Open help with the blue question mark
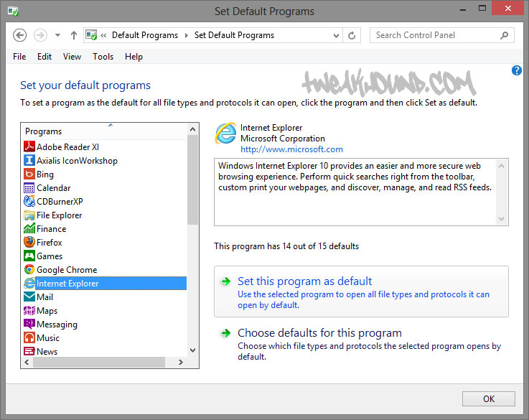 517,70
